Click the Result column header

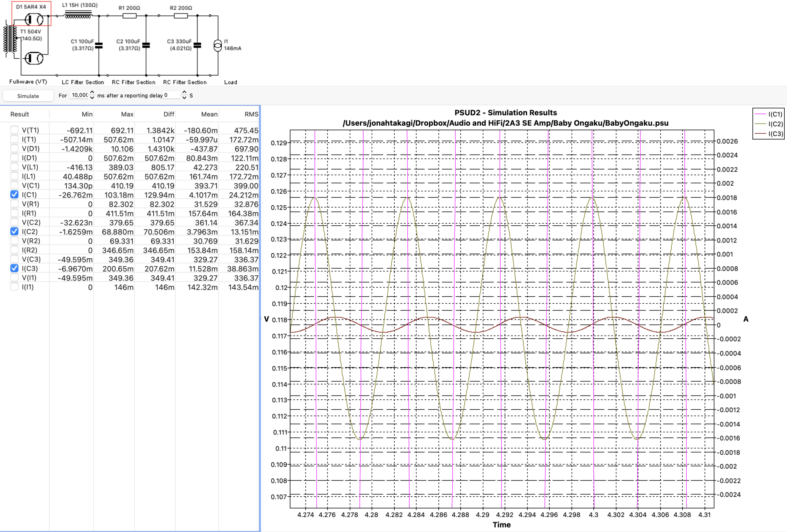click(x=20, y=114)
